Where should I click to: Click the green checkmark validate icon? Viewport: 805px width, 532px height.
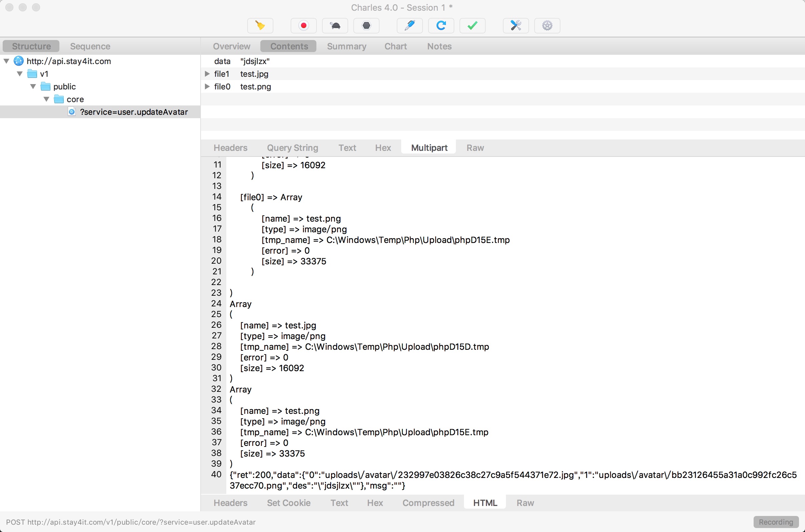point(473,25)
